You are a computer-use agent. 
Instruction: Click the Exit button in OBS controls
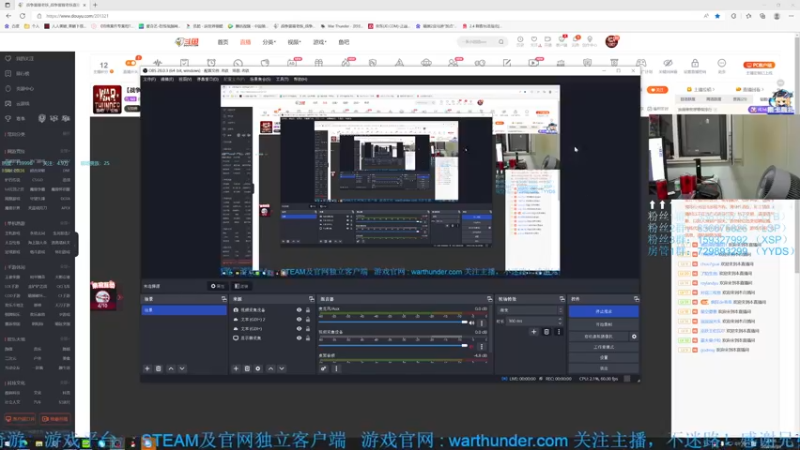[604, 368]
